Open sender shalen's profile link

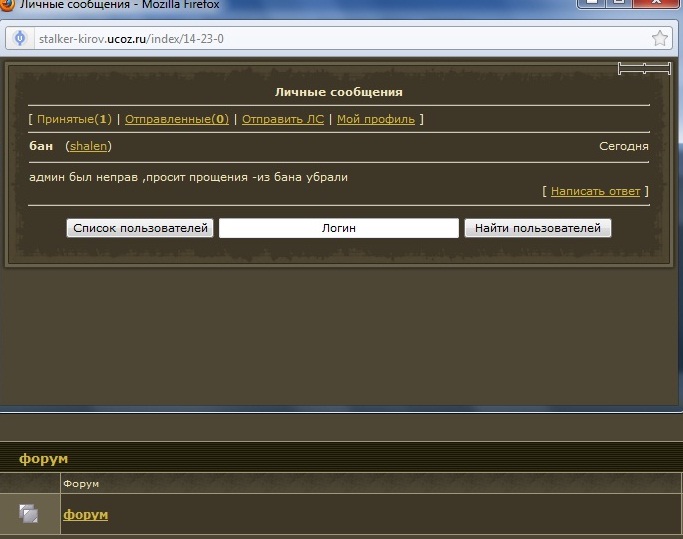(x=88, y=146)
